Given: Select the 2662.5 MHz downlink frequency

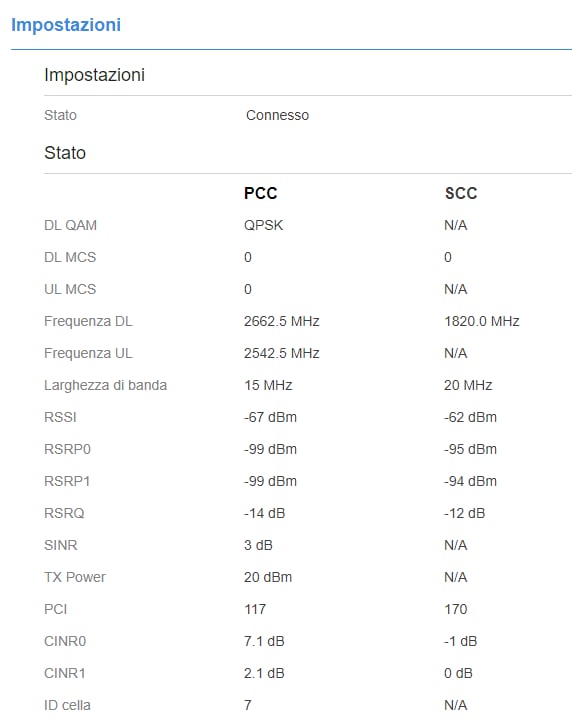Looking at the screenshot, I should click(282, 321).
